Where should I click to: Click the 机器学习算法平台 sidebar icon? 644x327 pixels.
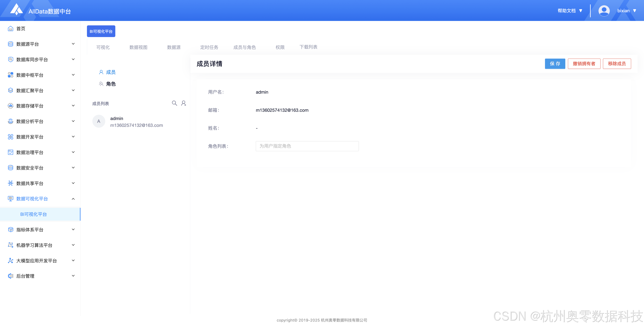(10, 245)
